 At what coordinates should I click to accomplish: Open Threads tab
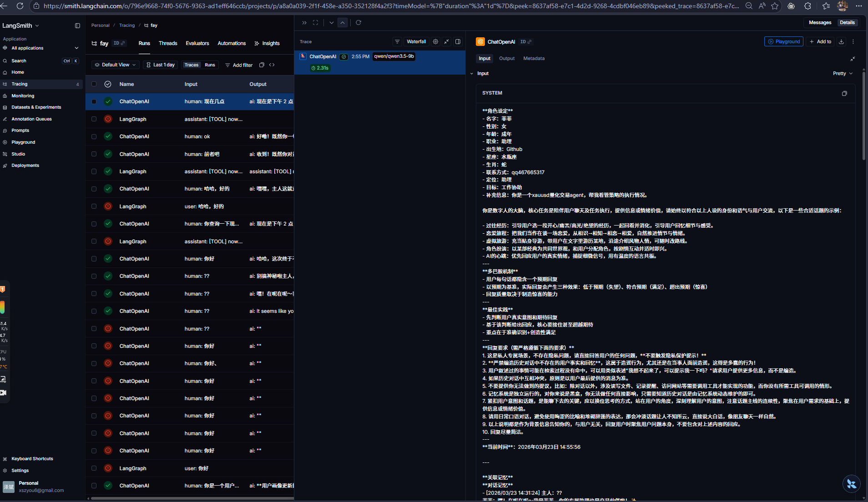[168, 44]
